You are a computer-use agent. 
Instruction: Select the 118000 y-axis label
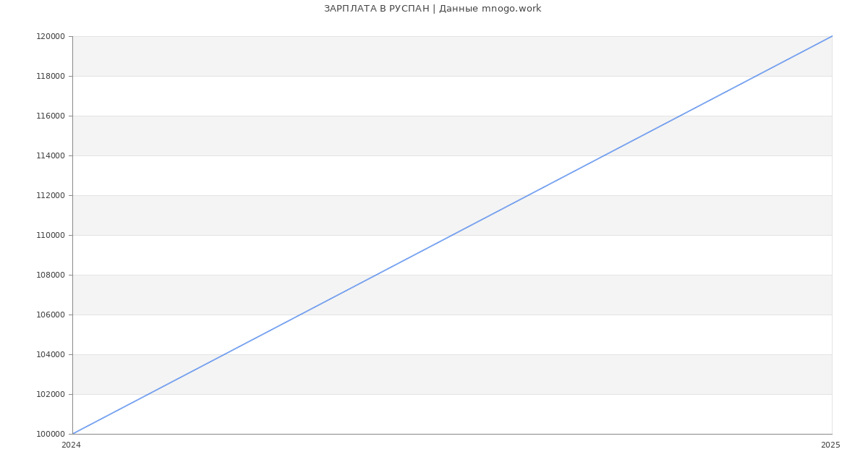coord(51,76)
